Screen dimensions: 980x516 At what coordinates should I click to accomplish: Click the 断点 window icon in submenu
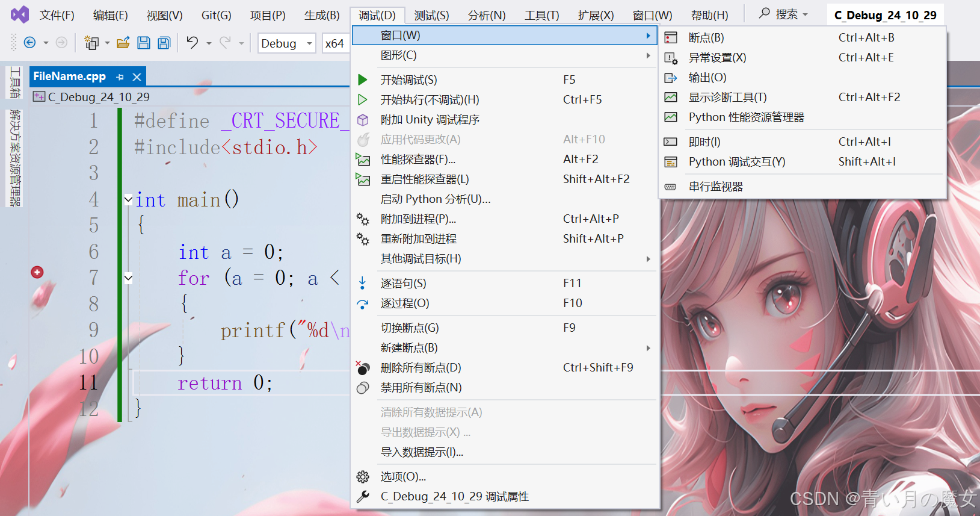coord(671,38)
